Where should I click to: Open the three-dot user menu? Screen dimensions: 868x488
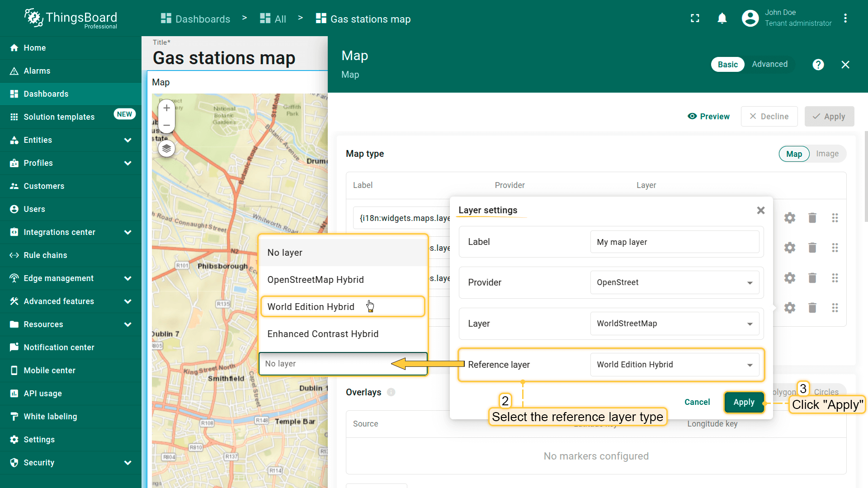click(x=845, y=19)
